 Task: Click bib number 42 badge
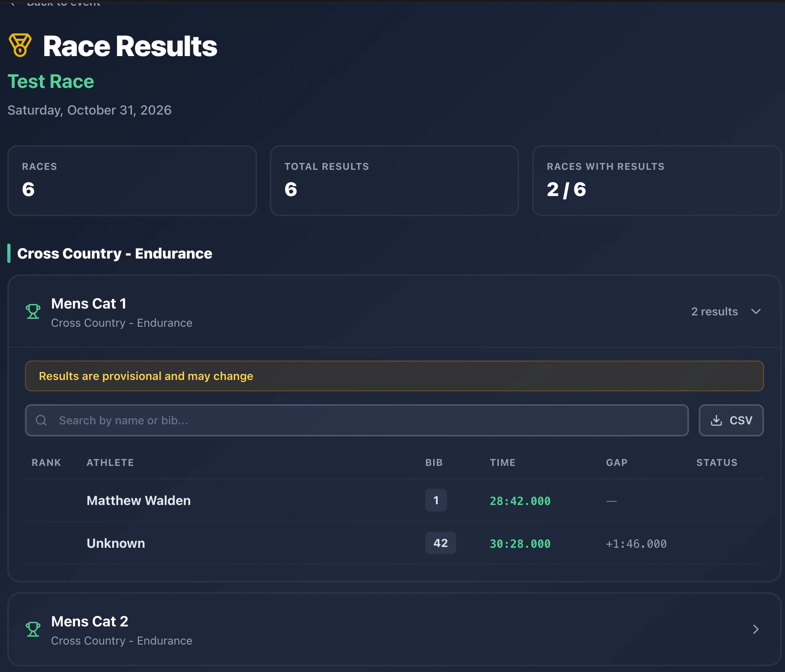441,543
